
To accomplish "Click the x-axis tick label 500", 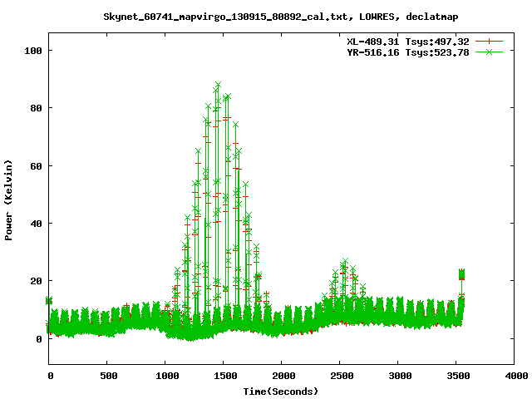I will [x=109, y=376].
